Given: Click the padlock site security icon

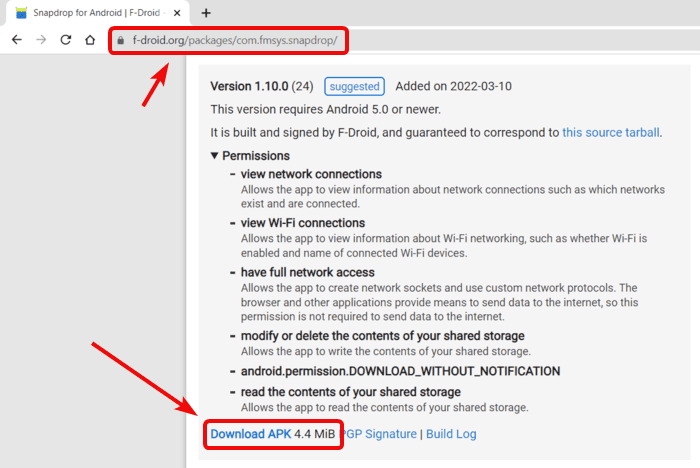Looking at the screenshot, I should tap(121, 41).
